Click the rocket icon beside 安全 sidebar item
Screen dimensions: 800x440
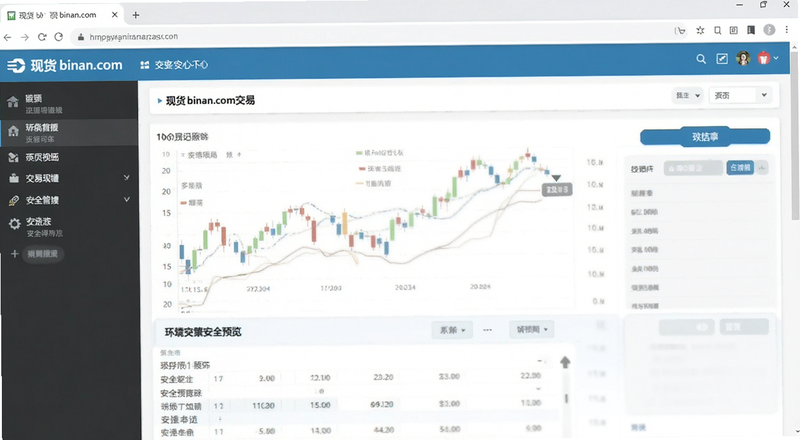14,201
